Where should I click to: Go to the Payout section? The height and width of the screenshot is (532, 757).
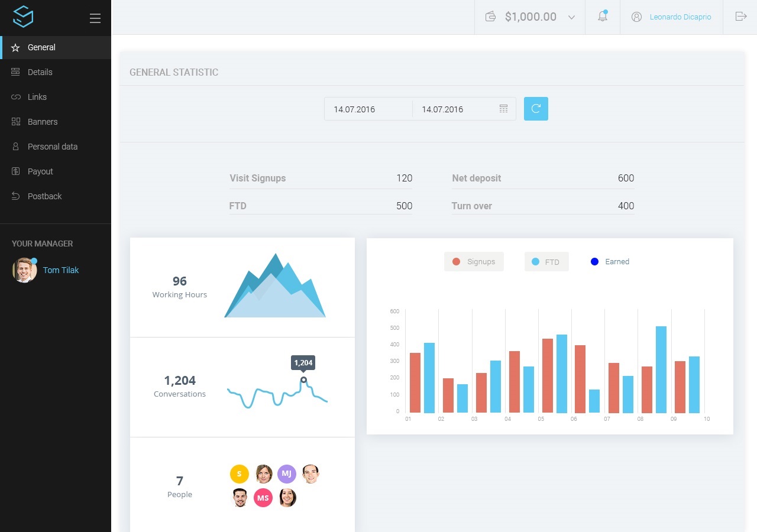point(40,171)
